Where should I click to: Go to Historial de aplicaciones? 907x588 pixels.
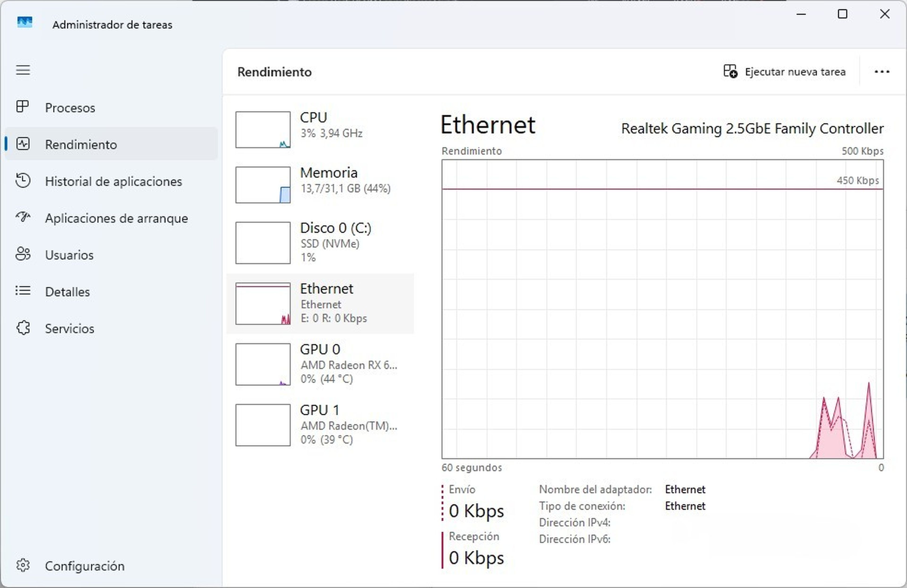click(x=111, y=181)
